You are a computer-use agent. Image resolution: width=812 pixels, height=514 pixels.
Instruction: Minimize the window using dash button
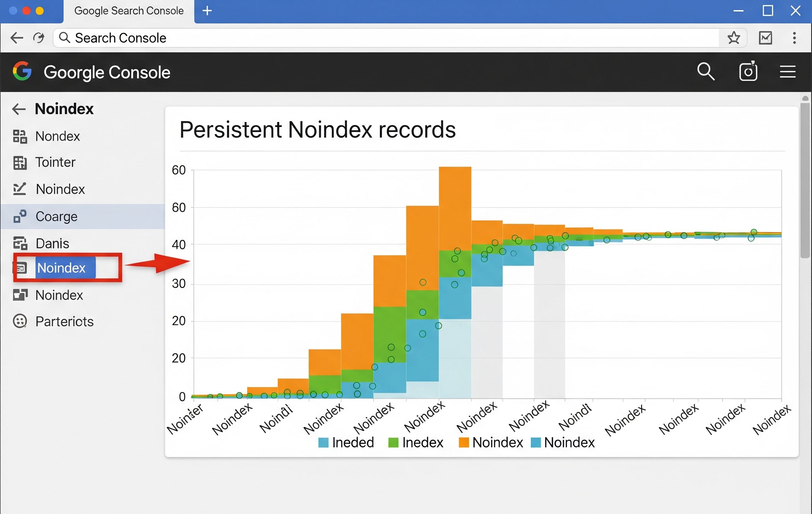coord(738,11)
